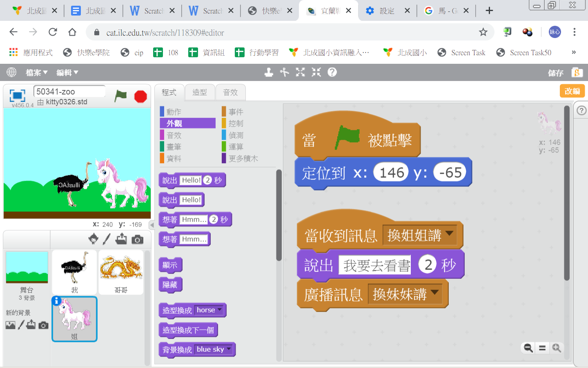
Task: Collapse the stage with small arrow
Action: tap(151, 225)
